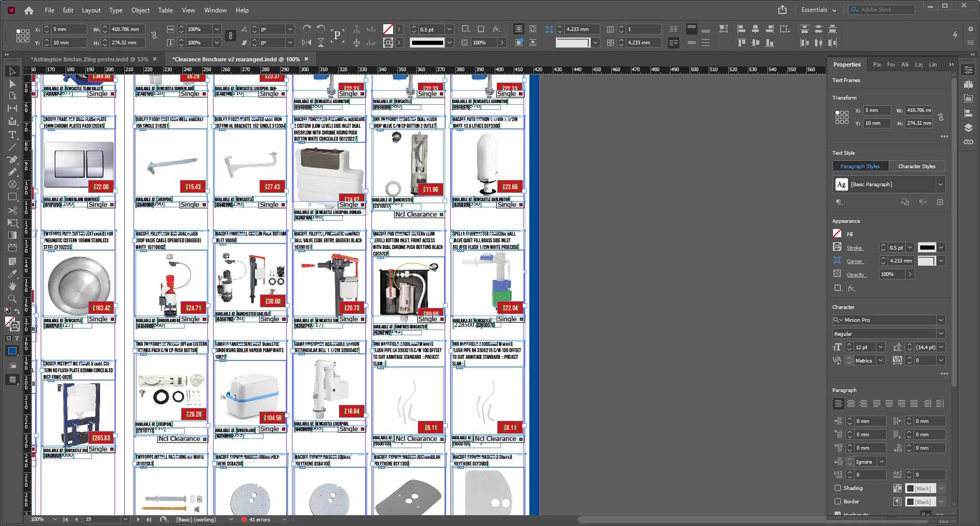The height and width of the screenshot is (526, 980).
Task: Set paragraph alignment to Align Left
Action: click(x=839, y=404)
